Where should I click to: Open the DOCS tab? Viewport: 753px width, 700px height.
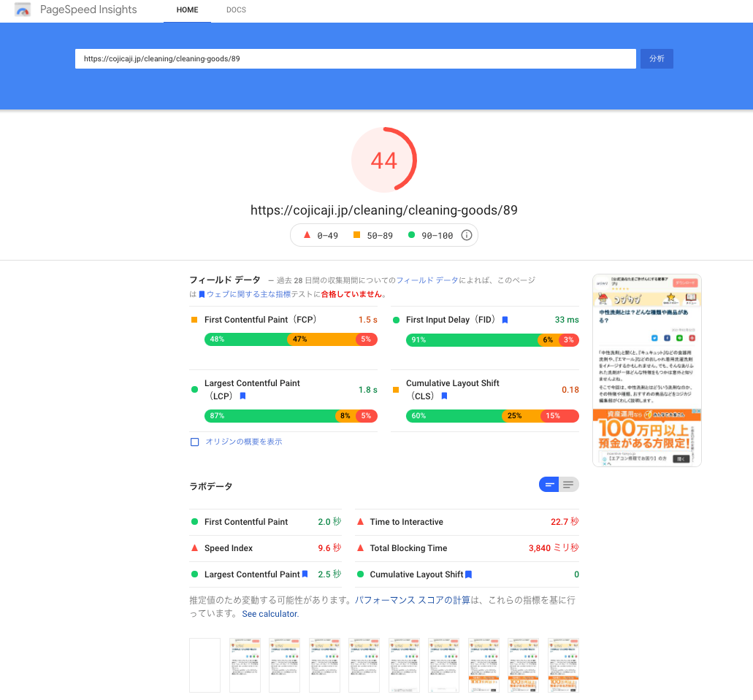click(236, 10)
